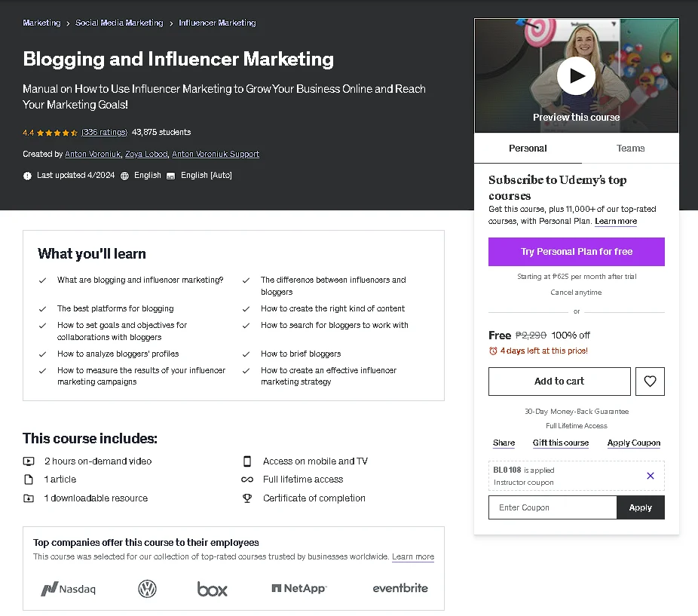
Task: Click '2 hours on-demand video' text
Action: (98, 461)
